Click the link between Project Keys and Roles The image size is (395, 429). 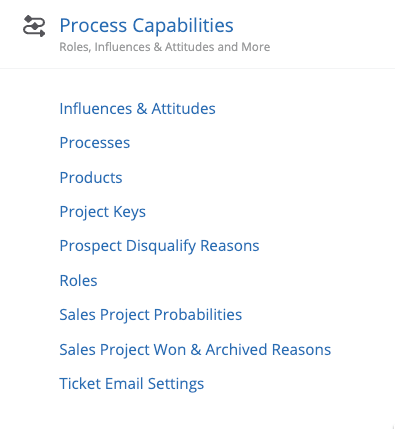tap(159, 246)
